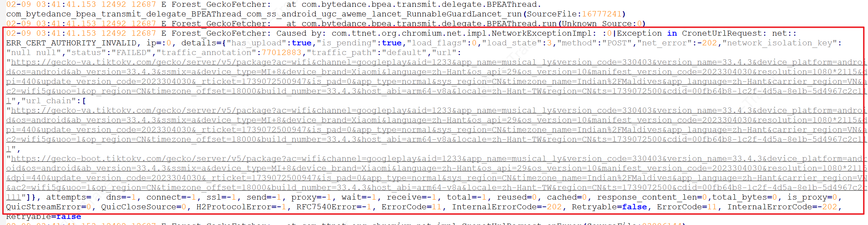The image size is (868, 225).
Task: Select the blue true after "has_upload"
Action: [301, 43]
